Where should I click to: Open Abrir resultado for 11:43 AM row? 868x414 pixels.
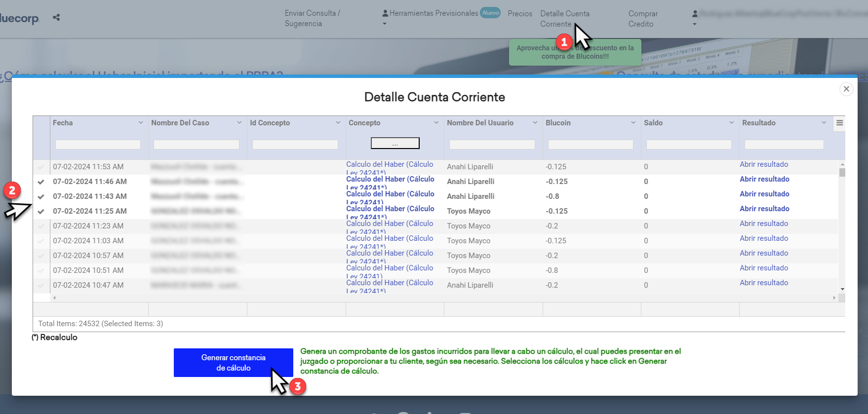pyautogui.click(x=764, y=194)
